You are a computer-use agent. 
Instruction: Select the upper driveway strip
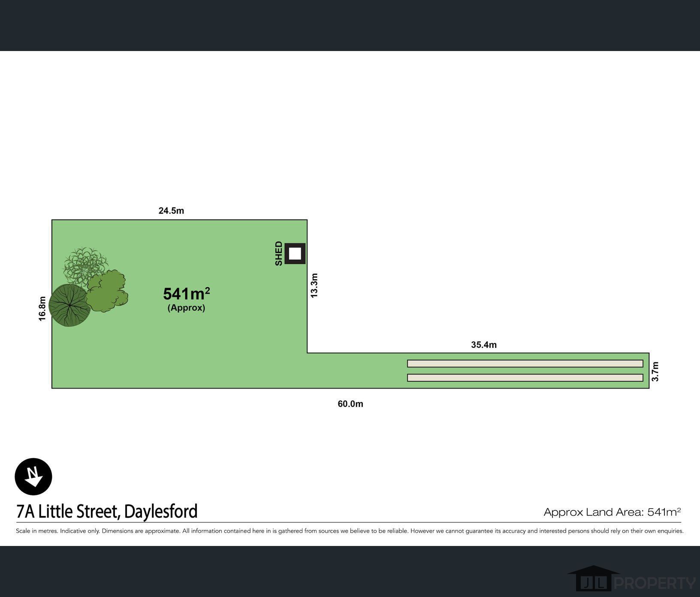pos(525,364)
